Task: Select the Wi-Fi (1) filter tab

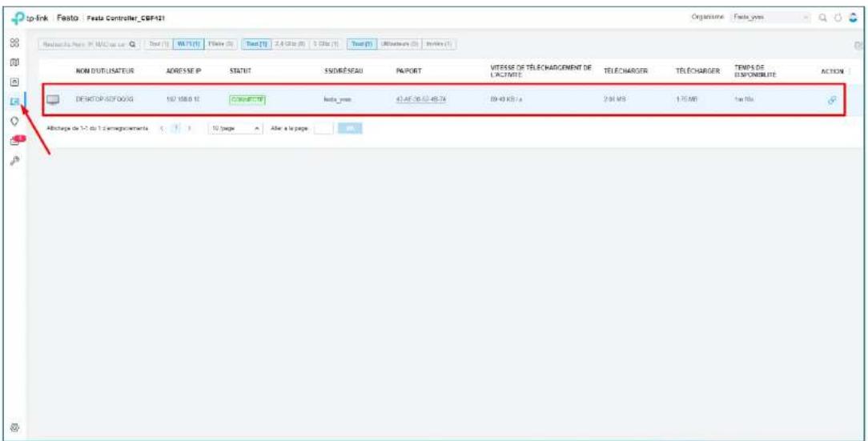Action: point(188,44)
